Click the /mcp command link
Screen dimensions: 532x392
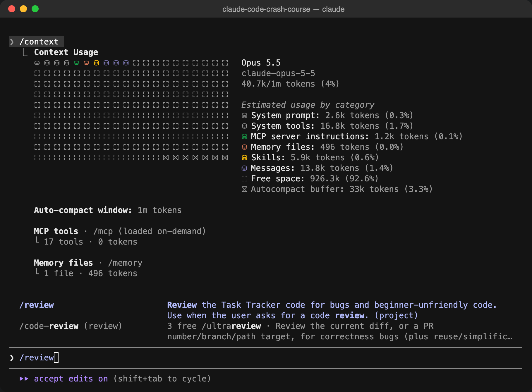[103, 231]
